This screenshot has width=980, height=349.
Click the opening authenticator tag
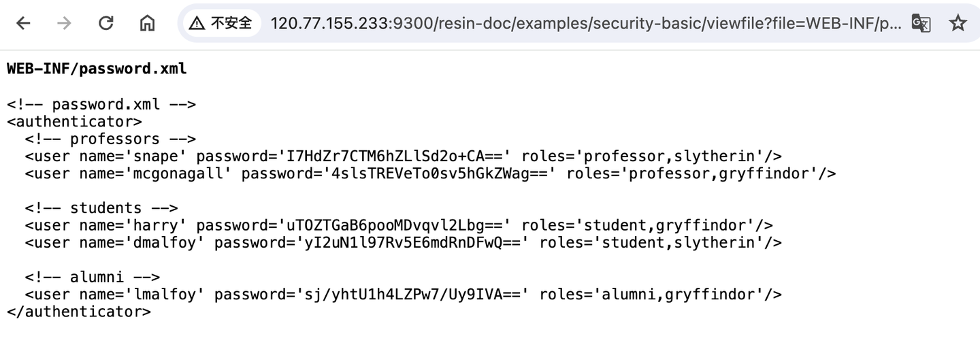(x=74, y=122)
